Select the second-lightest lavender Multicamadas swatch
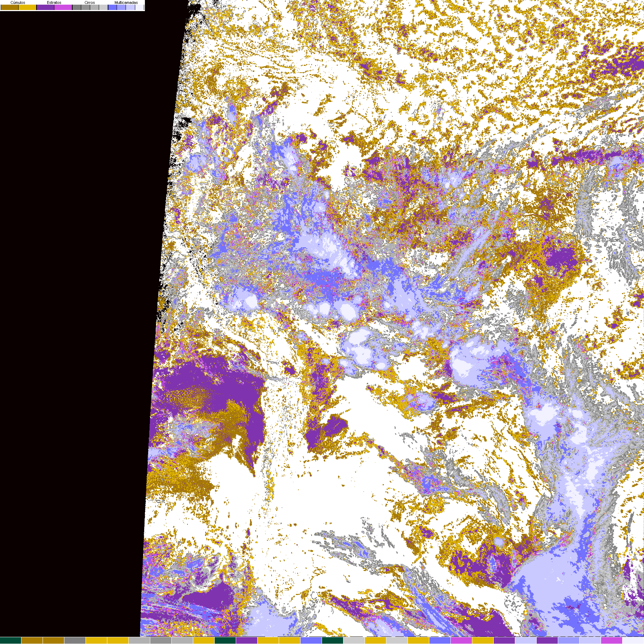This screenshot has width=644, height=644. click(130, 7)
